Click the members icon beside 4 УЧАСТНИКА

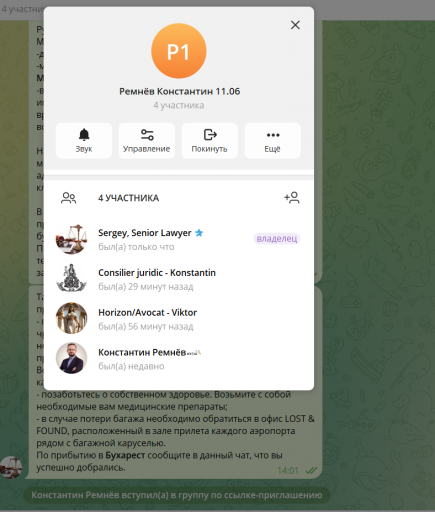pos(68,198)
